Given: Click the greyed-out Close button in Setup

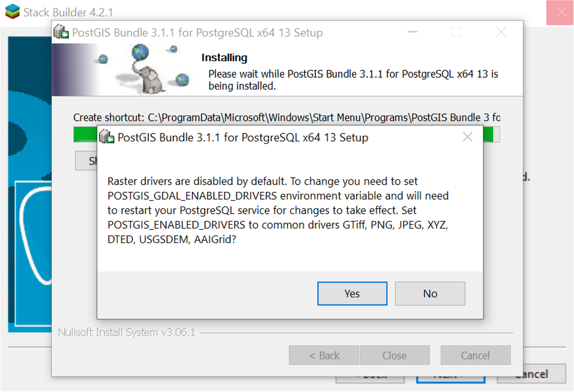Looking at the screenshot, I should [394, 356].
